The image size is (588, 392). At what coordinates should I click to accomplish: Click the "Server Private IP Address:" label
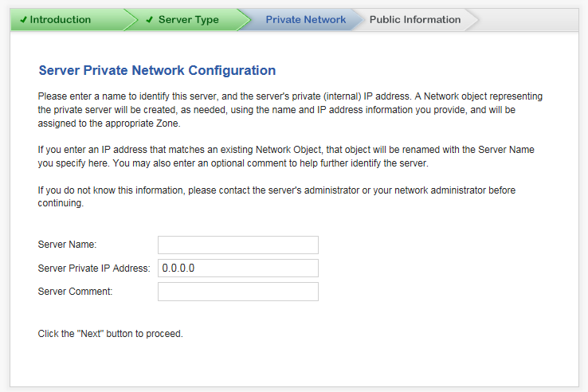(94, 269)
